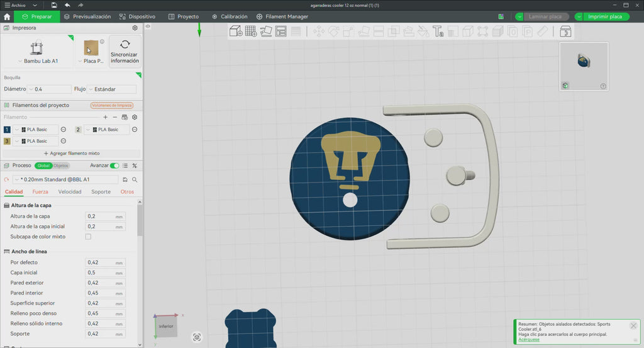Toggle the Avanzar advanced mode switch
644x348 pixels.
point(114,166)
